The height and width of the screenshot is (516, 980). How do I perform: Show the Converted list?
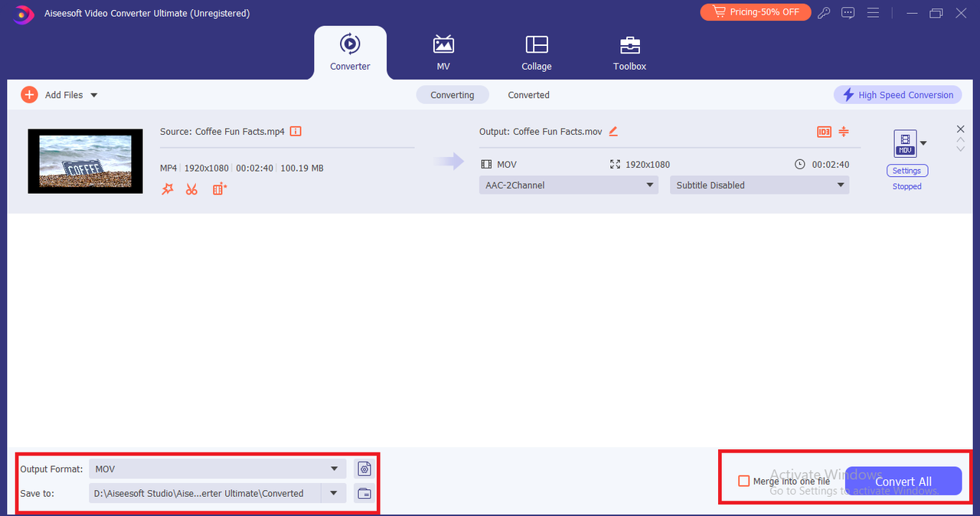point(528,95)
